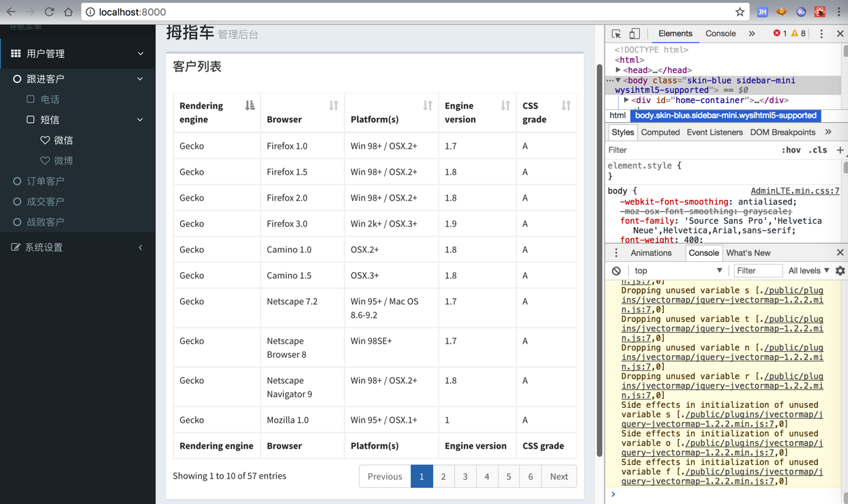Click the address bar localhost:8000
The height and width of the screenshot is (504, 848).
tap(409, 12)
